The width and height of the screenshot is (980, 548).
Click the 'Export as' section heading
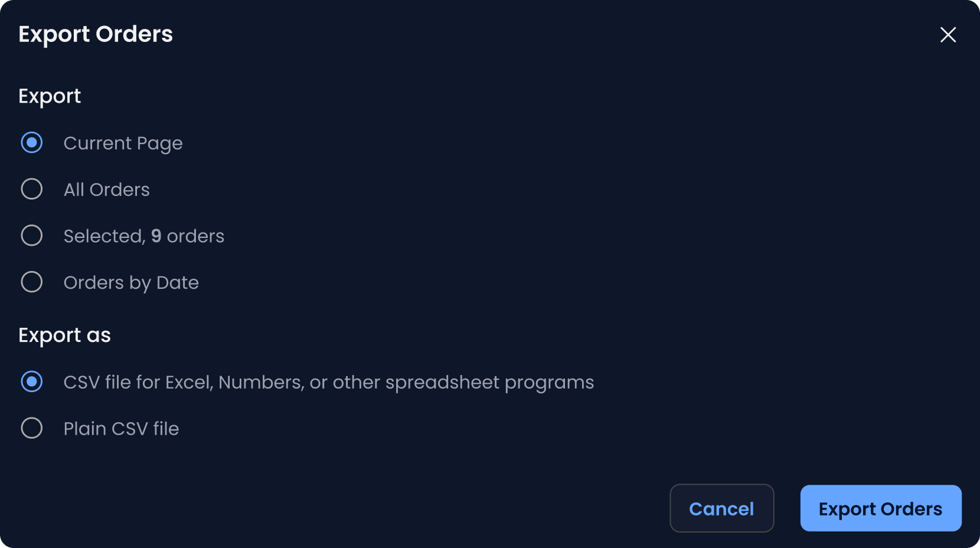tap(64, 335)
